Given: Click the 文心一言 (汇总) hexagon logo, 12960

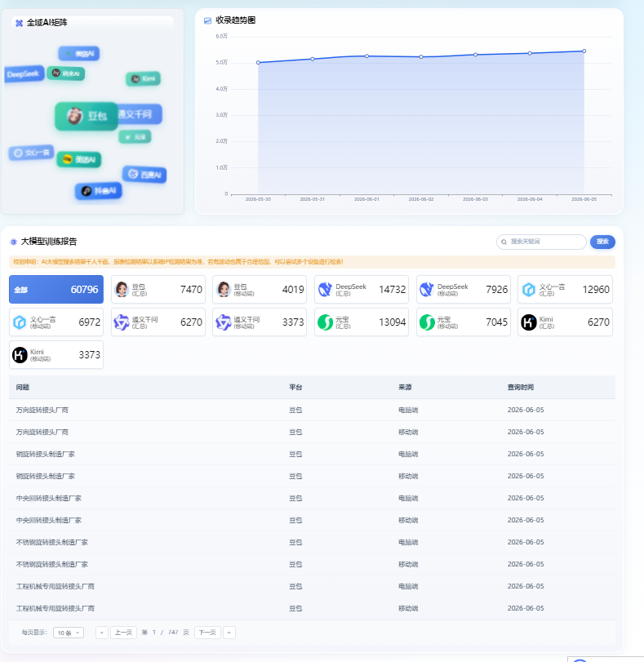Looking at the screenshot, I should tap(529, 290).
